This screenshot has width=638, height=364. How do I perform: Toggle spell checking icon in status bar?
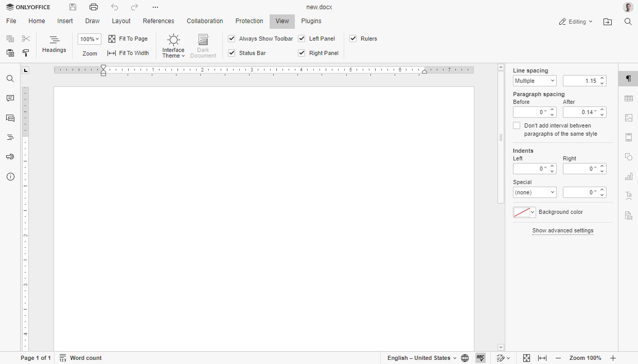click(481, 358)
